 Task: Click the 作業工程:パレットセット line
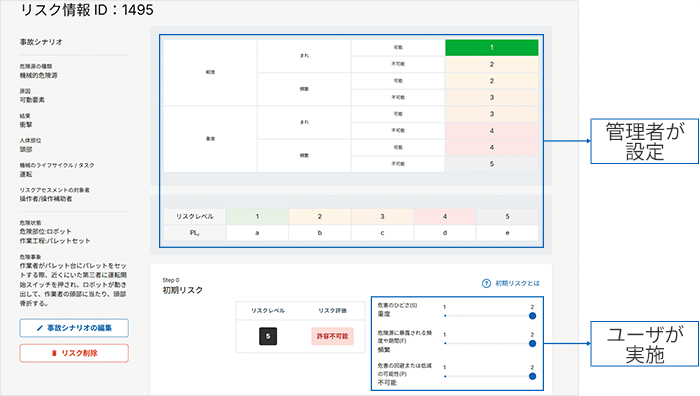[55, 241]
